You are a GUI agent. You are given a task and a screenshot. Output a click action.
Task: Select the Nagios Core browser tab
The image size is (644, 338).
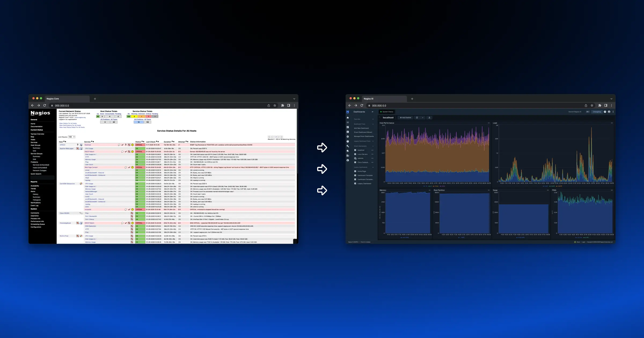pyautogui.click(x=67, y=99)
